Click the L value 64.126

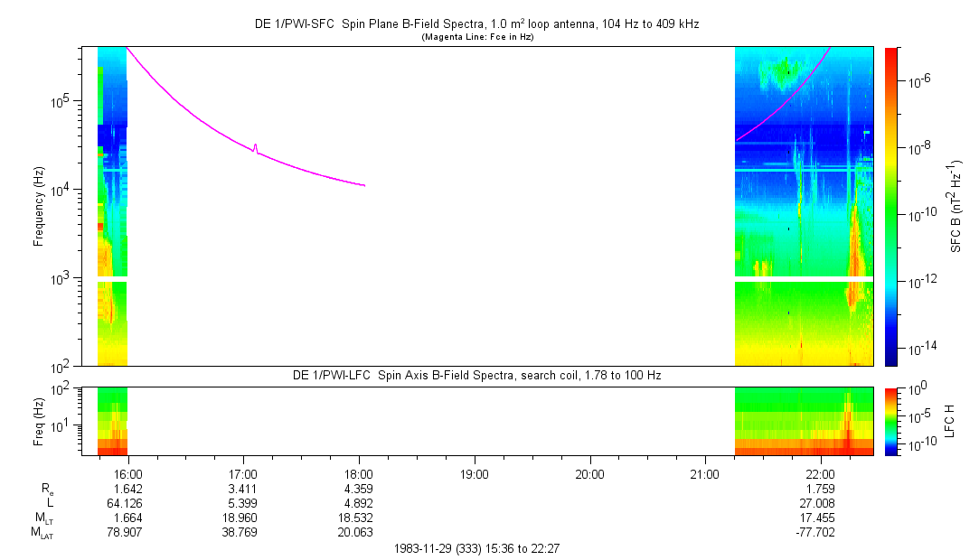pyautogui.click(x=128, y=503)
